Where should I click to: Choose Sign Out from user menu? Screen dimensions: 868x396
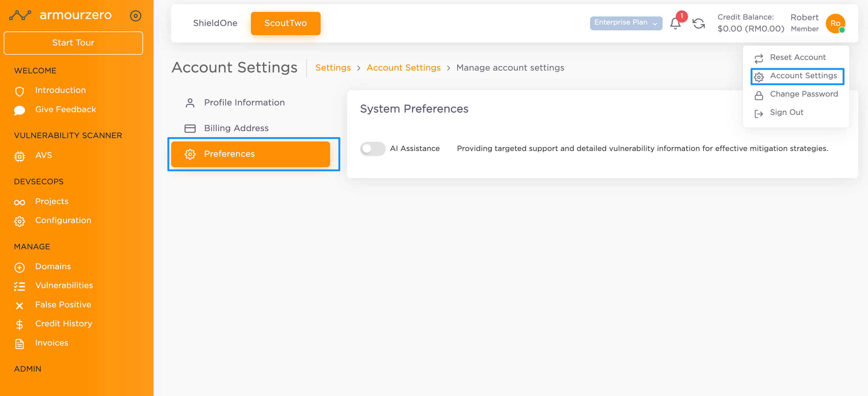pyautogui.click(x=796, y=112)
